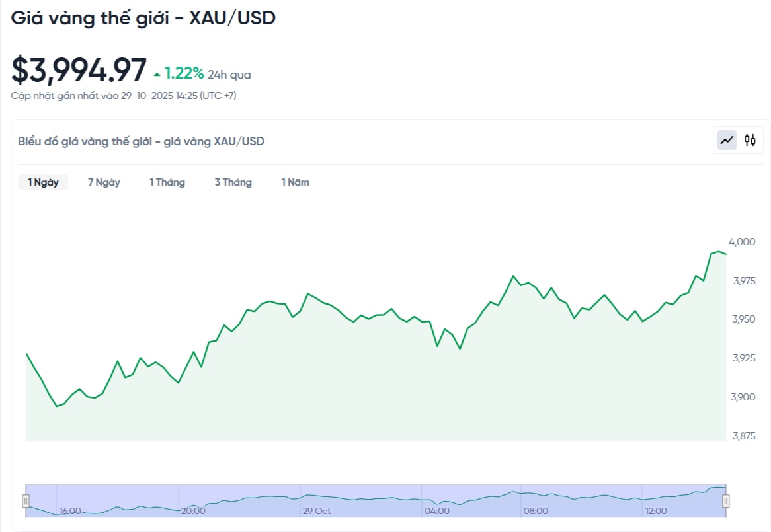Click the 08:00 mark in the navigator
The image size is (771, 532).
[536, 511]
